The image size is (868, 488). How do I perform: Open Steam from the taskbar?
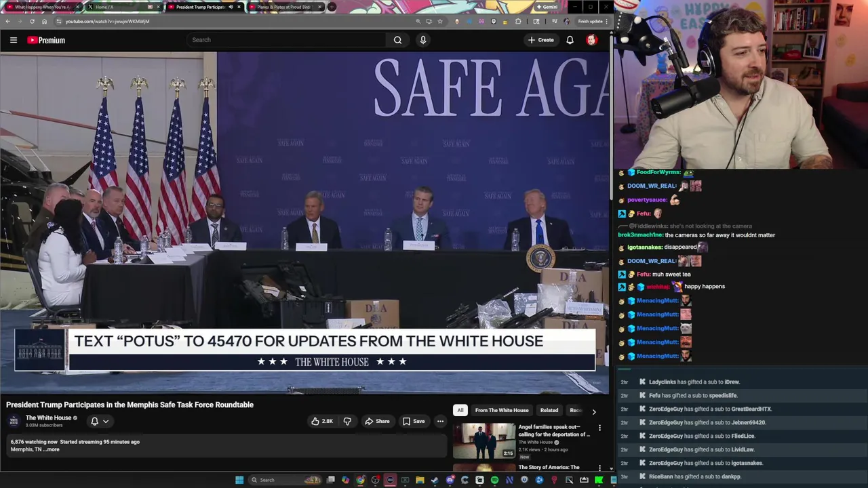point(435,480)
